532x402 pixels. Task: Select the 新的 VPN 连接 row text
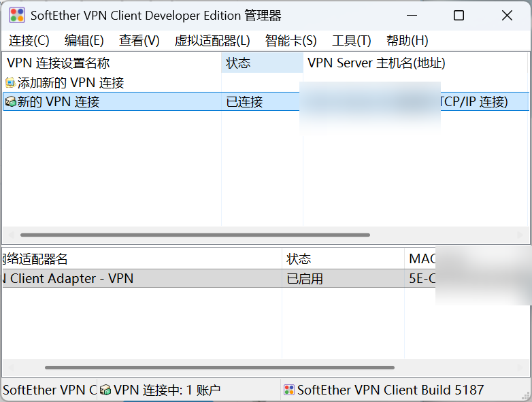point(59,101)
